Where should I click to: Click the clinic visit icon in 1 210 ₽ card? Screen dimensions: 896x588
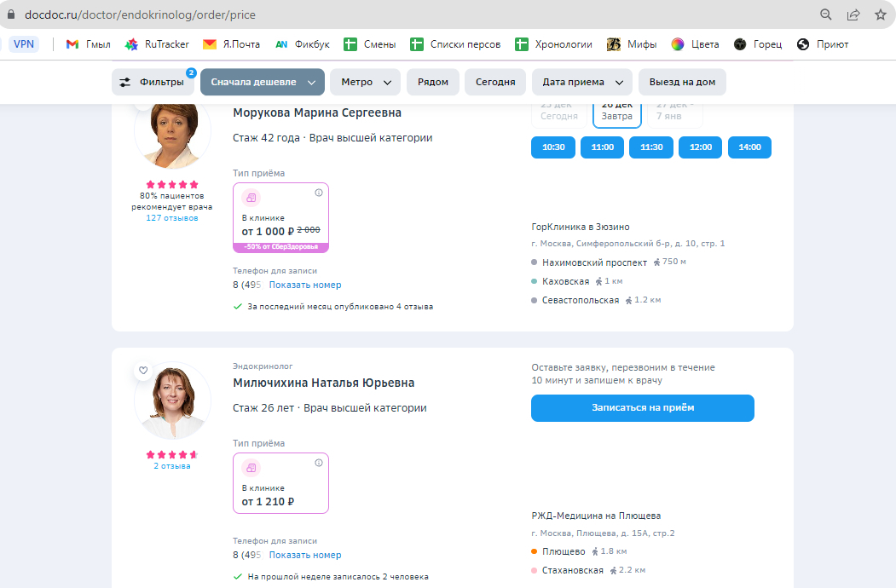click(251, 468)
